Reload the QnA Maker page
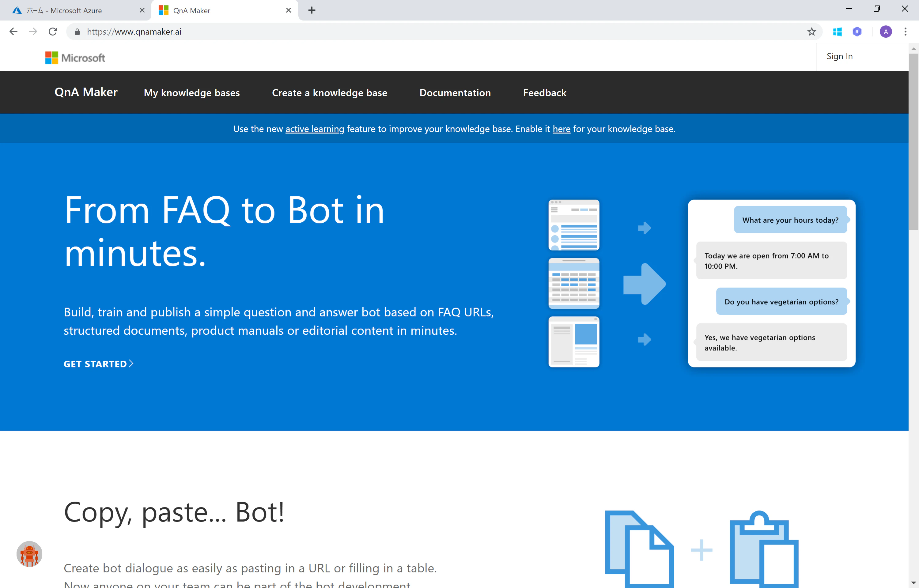Viewport: 919px width, 588px height. tap(53, 32)
